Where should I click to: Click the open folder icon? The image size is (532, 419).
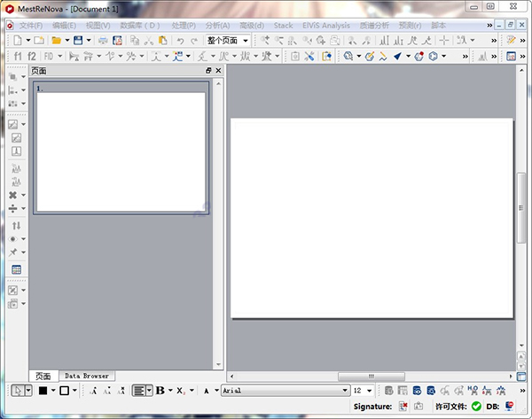pyautogui.click(x=56, y=41)
